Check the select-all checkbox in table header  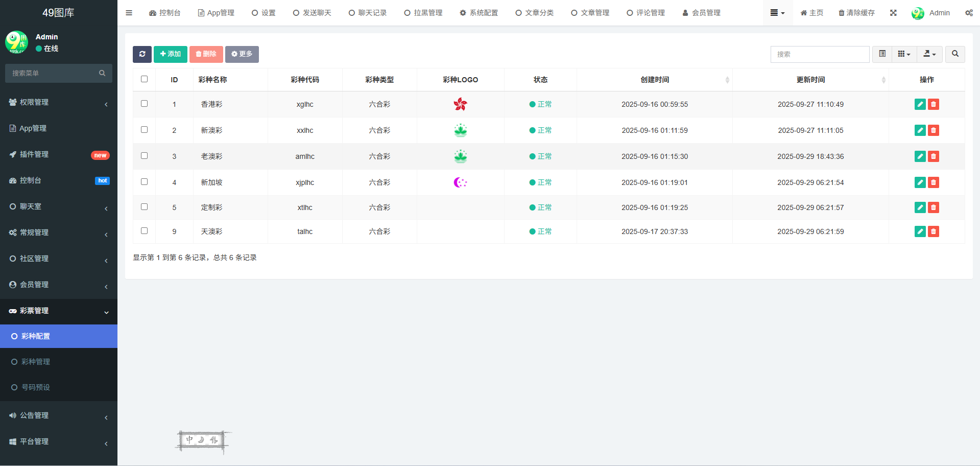[x=144, y=79]
